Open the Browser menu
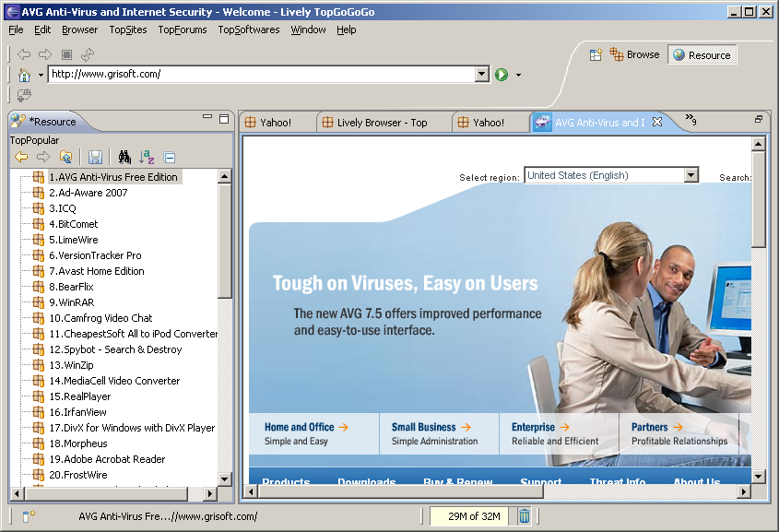Screen dimensions: 779x532 click(x=79, y=30)
